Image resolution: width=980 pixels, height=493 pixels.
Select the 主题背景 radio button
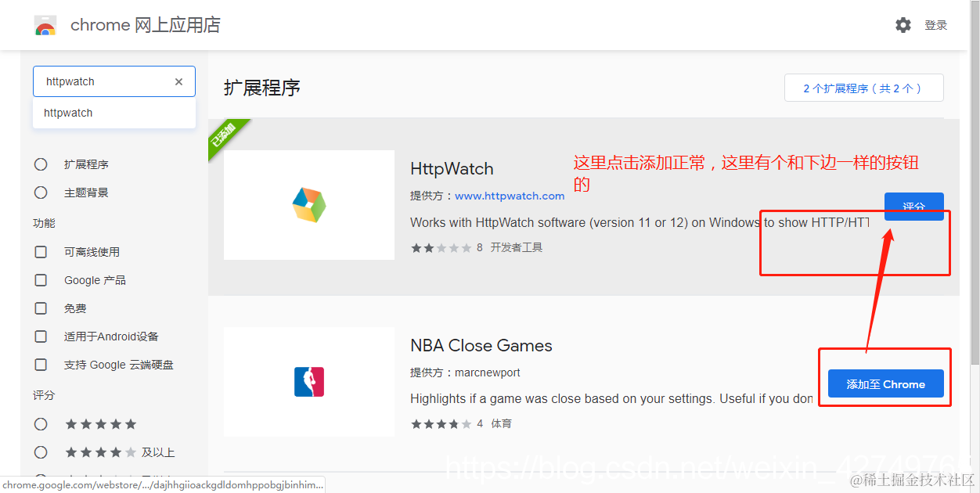point(41,193)
